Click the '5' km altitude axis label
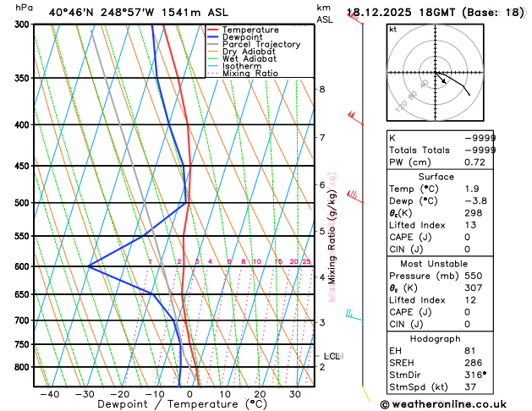 (322, 231)
